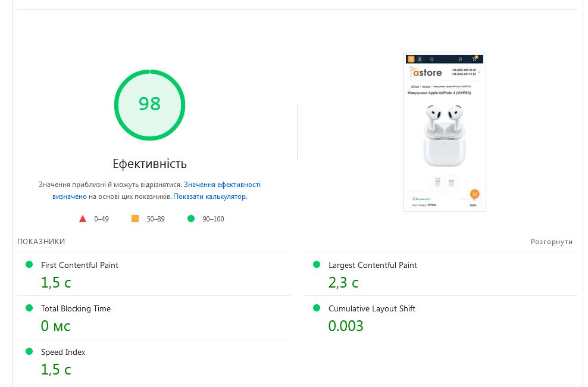Select the Cumulative Layout Shift metric label

pos(371,309)
